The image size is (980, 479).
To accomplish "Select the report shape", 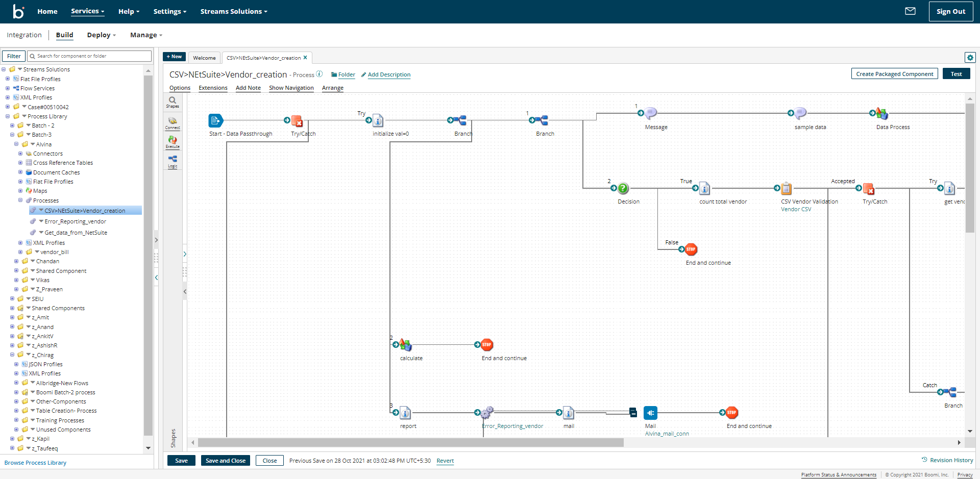I will (405, 413).
